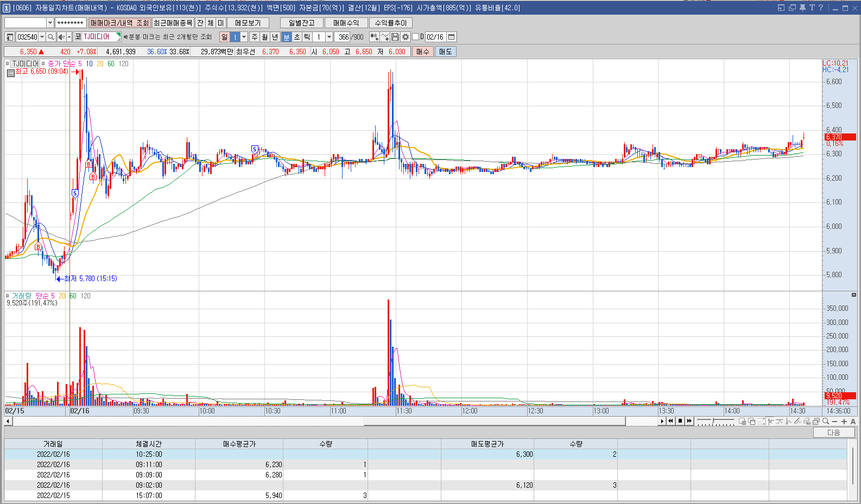Select the 년 yearly period button
Image resolution: width=861 pixels, height=504 pixels.
coord(275,37)
